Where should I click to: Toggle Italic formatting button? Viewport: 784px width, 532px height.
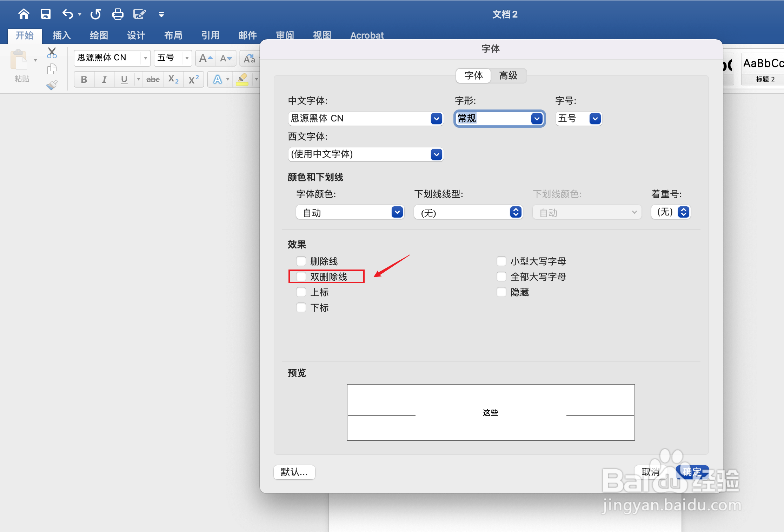104,79
